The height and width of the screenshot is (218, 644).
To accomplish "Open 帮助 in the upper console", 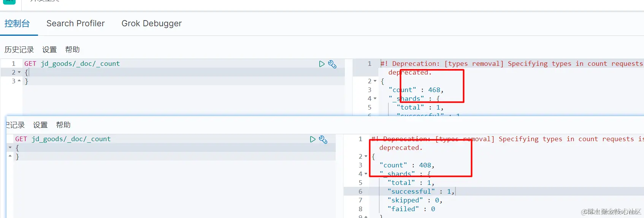I will click(72, 49).
